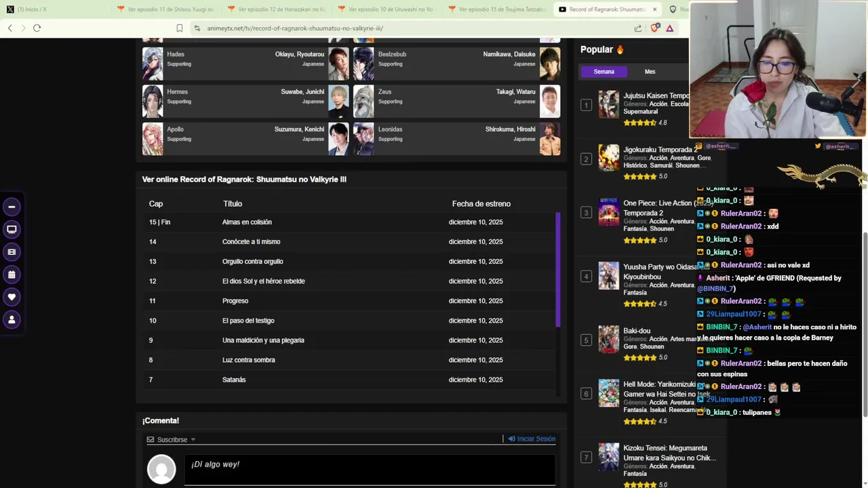The width and height of the screenshot is (868, 488).
Task: Switch to Shibou Yuugi episodio 11 tab
Action: click(x=165, y=9)
